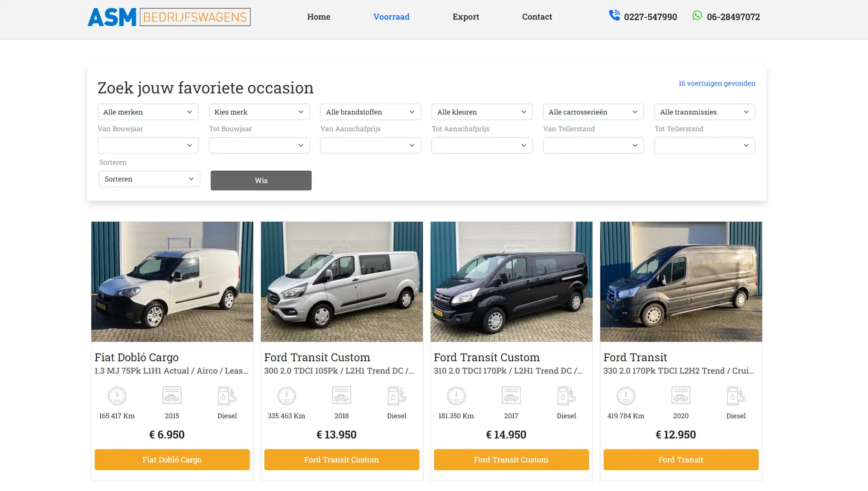The height and width of the screenshot is (491, 868).
Task: Open the Alle merken dropdown
Action: 148,112
